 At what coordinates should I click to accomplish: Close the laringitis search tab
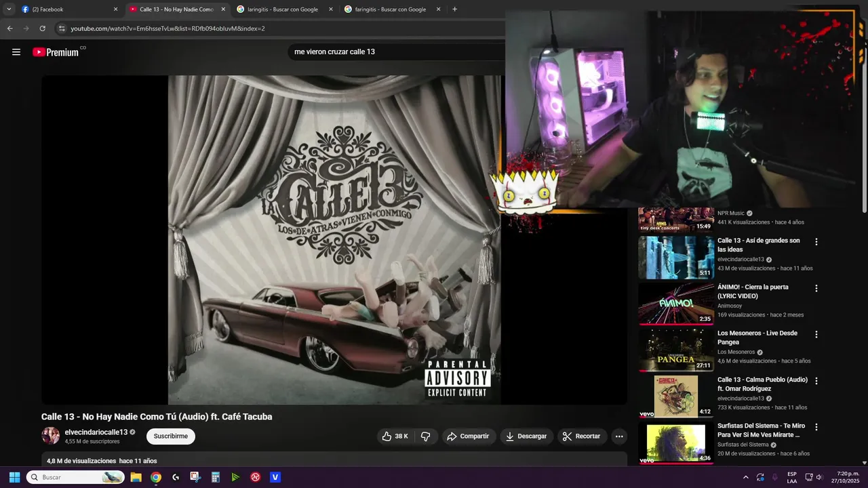click(x=331, y=9)
